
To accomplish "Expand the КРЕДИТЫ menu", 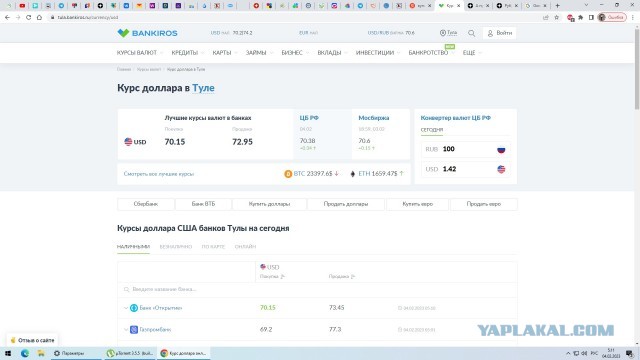I will pyautogui.click(x=188, y=53).
